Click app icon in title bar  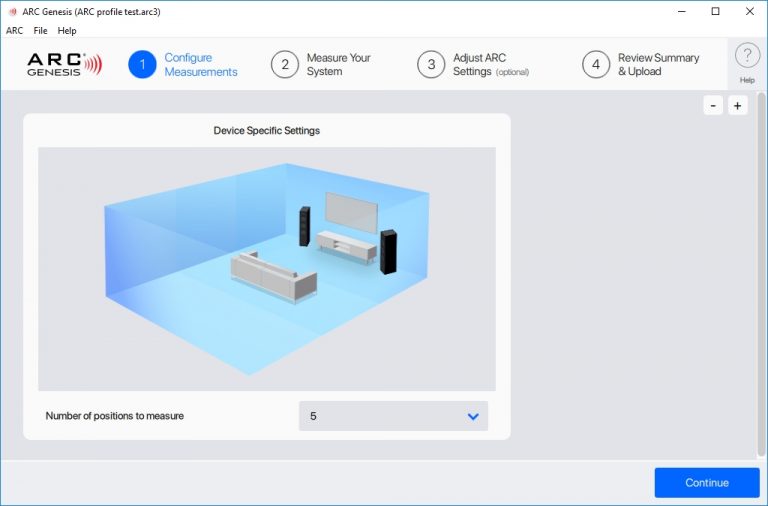[12, 12]
